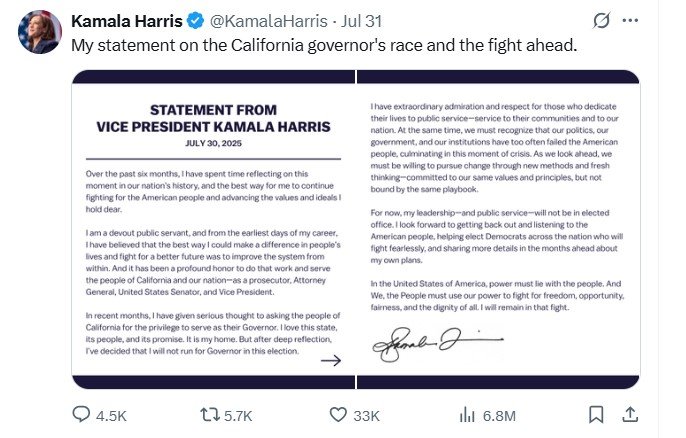Click the reply speech-bubble icon

click(84, 414)
